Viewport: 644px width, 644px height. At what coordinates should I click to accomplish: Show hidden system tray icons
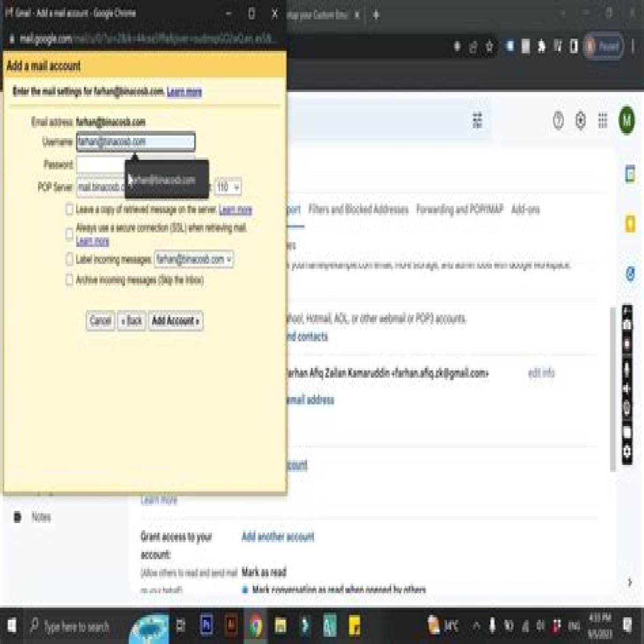tap(476, 626)
